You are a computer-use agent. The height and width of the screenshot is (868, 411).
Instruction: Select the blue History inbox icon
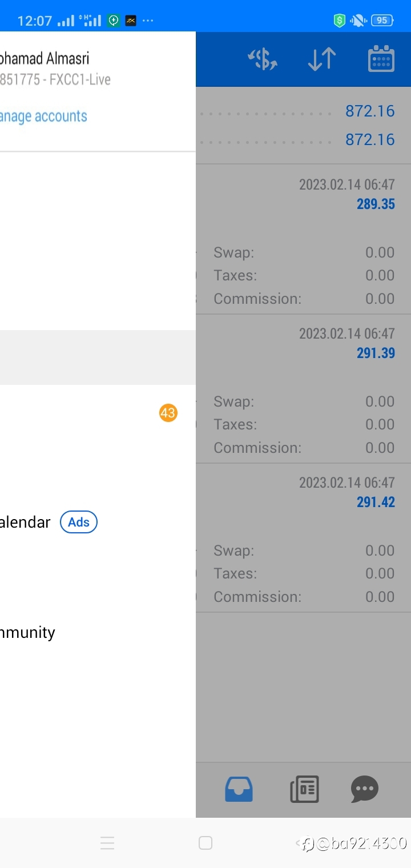coord(239,789)
